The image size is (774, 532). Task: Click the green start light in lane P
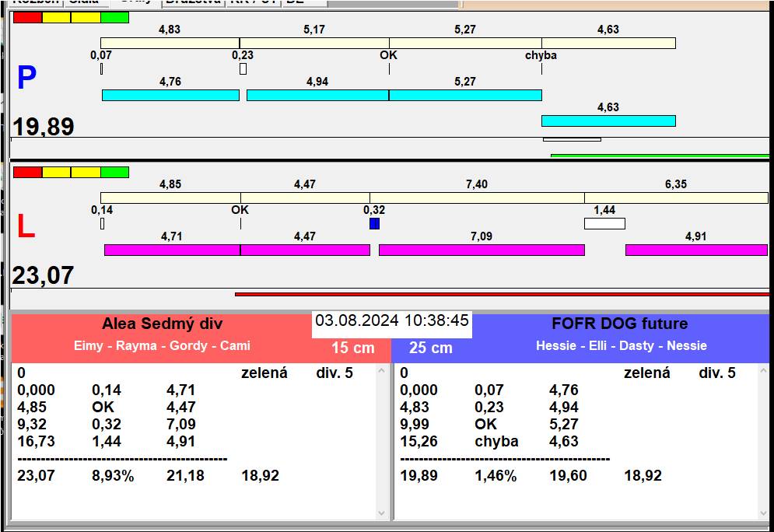point(114,18)
